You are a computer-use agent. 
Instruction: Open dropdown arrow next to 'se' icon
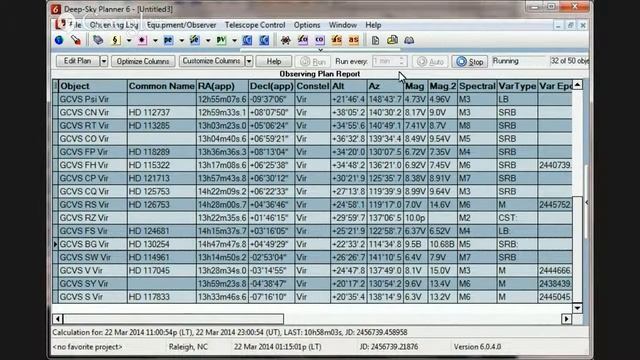[x=208, y=40]
